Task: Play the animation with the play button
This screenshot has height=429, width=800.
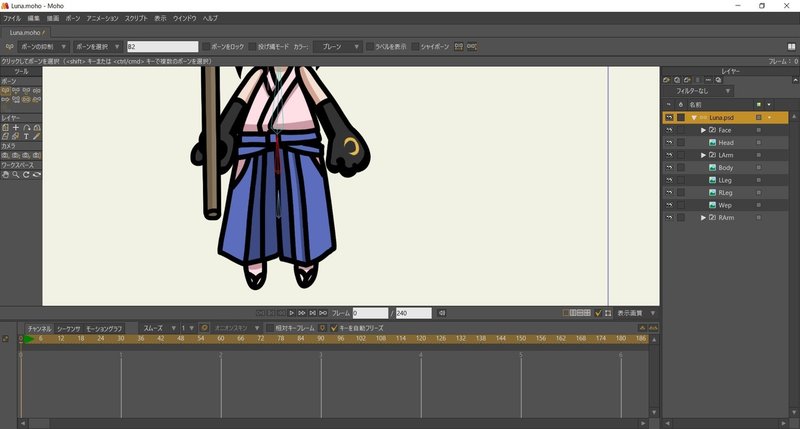Action: point(291,313)
